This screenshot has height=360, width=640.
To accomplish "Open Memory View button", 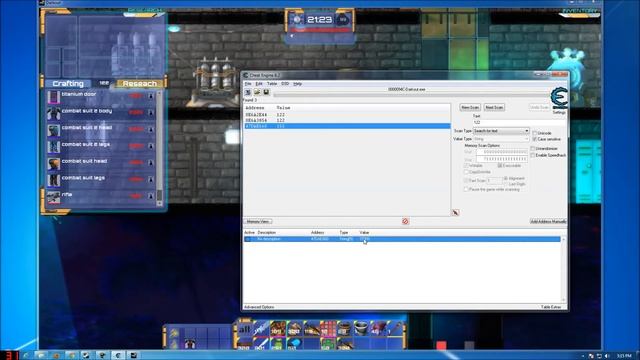I will tap(258, 221).
